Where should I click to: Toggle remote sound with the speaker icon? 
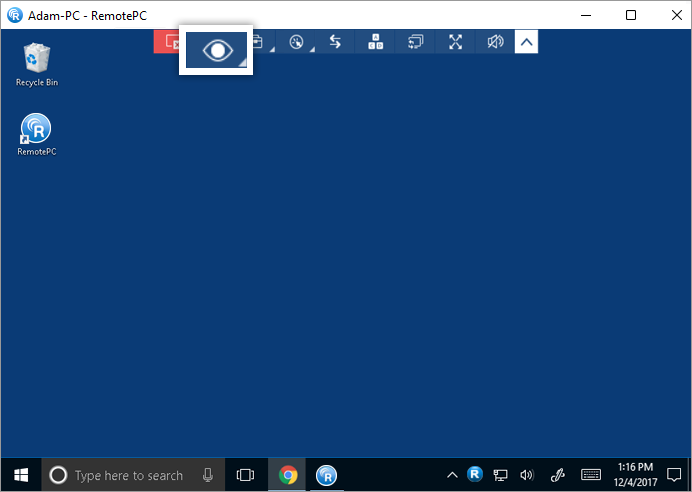click(x=495, y=42)
